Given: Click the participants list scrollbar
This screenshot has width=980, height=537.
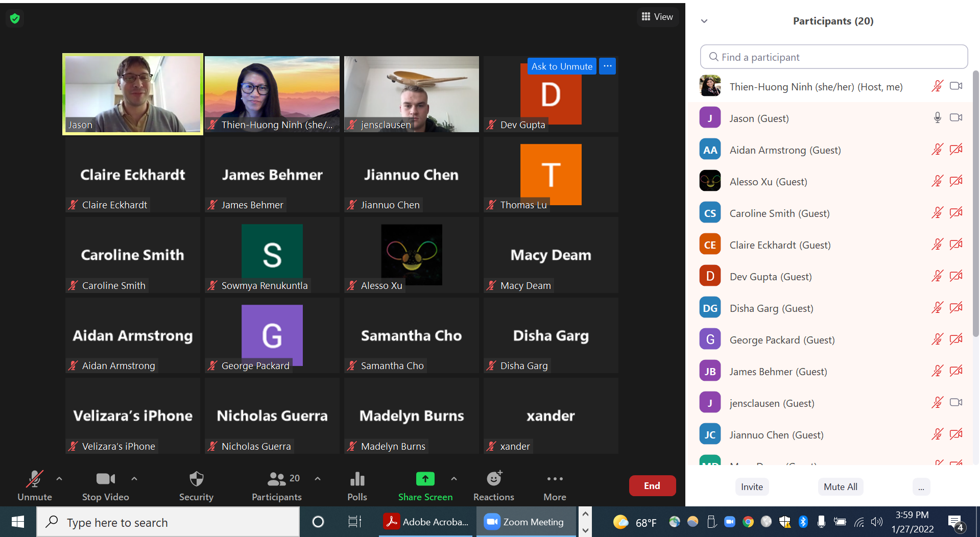Looking at the screenshot, I should pos(975,204).
